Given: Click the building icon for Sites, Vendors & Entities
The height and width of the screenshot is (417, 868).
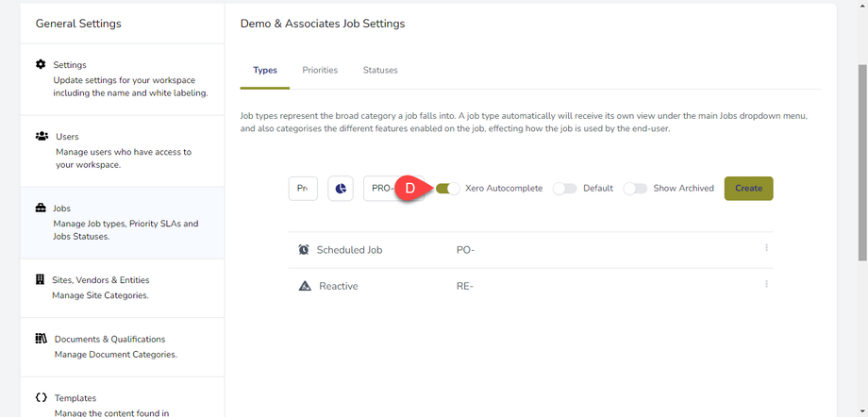Looking at the screenshot, I should click(x=41, y=279).
